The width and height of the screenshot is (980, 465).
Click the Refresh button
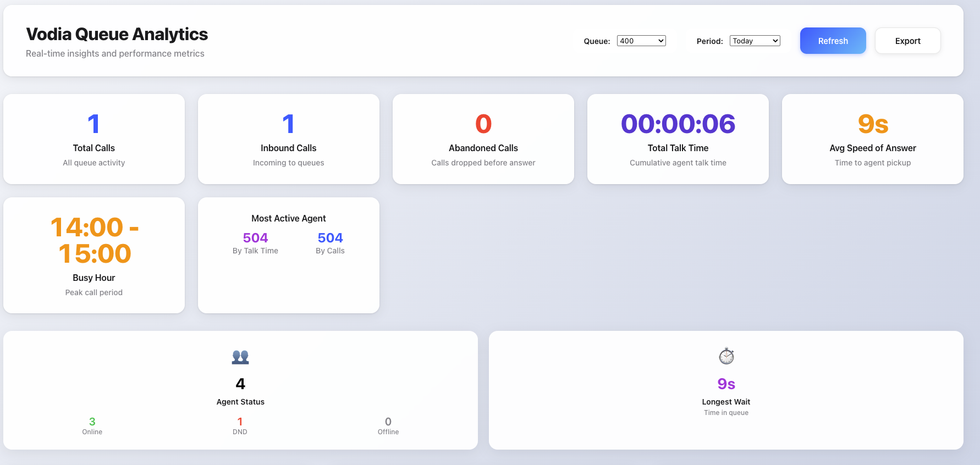pos(833,41)
